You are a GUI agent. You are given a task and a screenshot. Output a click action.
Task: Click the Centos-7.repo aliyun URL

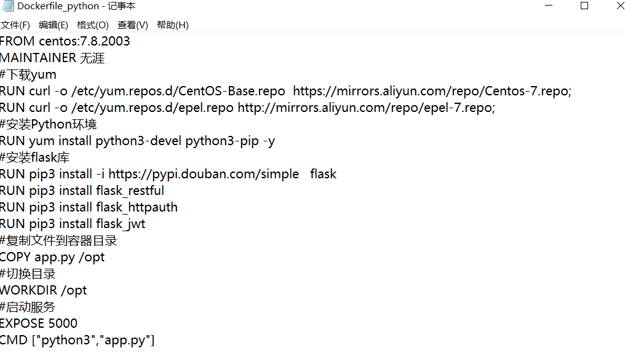(432, 91)
